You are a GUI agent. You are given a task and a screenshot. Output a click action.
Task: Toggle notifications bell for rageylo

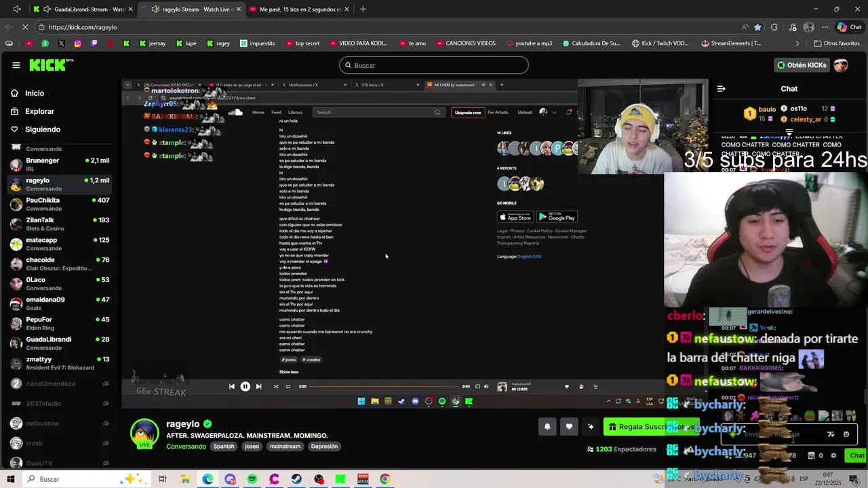547,426
